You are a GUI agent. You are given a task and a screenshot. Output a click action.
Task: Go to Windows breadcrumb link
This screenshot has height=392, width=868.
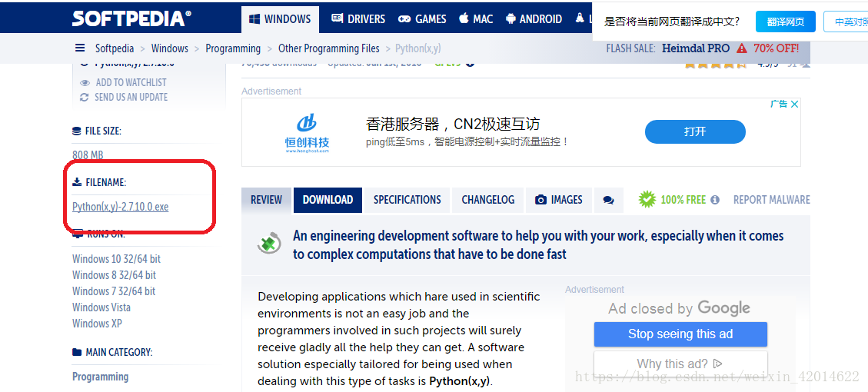click(x=170, y=48)
